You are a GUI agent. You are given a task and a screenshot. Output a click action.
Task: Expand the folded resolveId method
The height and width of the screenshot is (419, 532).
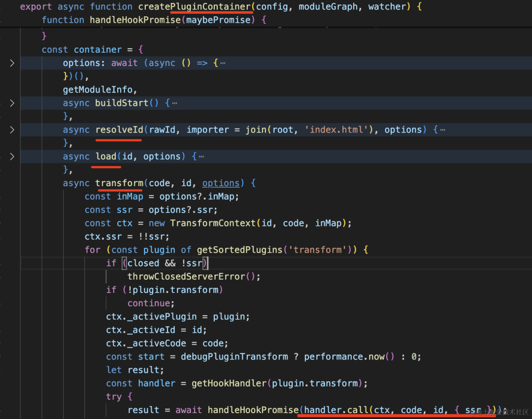point(12,130)
